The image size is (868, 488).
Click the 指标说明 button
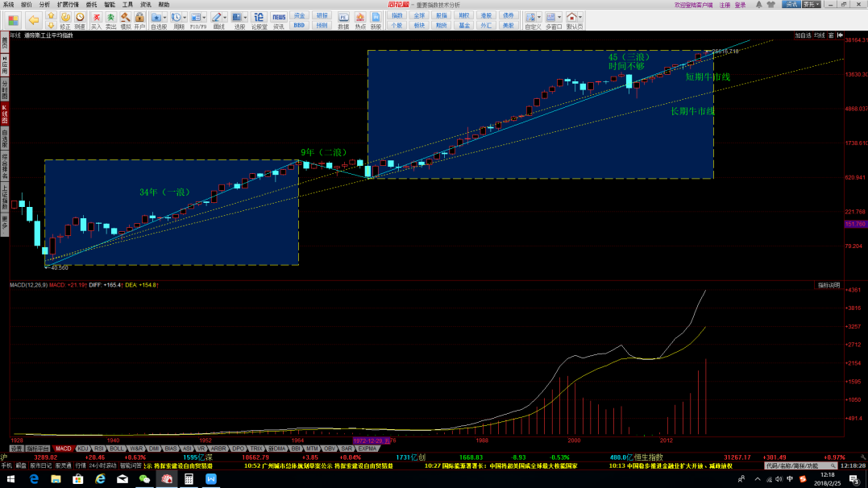click(829, 285)
